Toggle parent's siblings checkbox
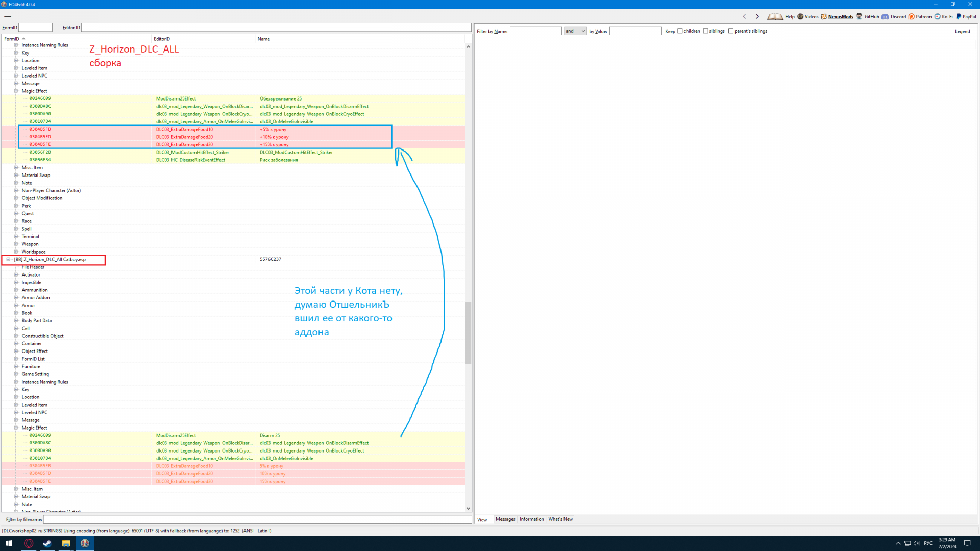This screenshot has height=551, width=980. [x=731, y=31]
